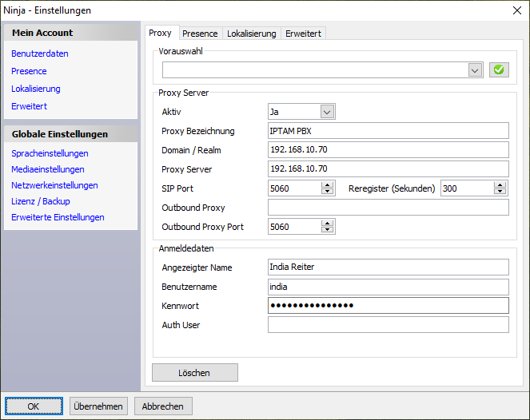This screenshot has width=530, height=420.
Task: Open the Lokalisierung tab
Action: point(251,34)
